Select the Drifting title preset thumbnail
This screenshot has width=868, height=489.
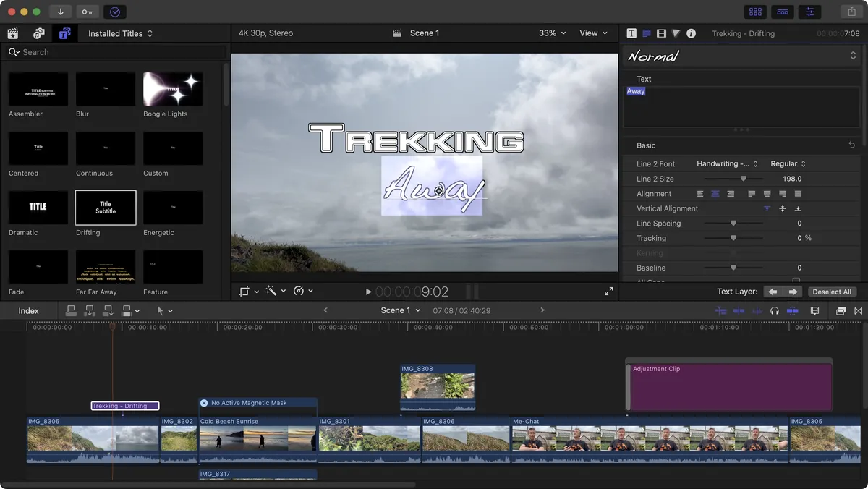(x=105, y=208)
